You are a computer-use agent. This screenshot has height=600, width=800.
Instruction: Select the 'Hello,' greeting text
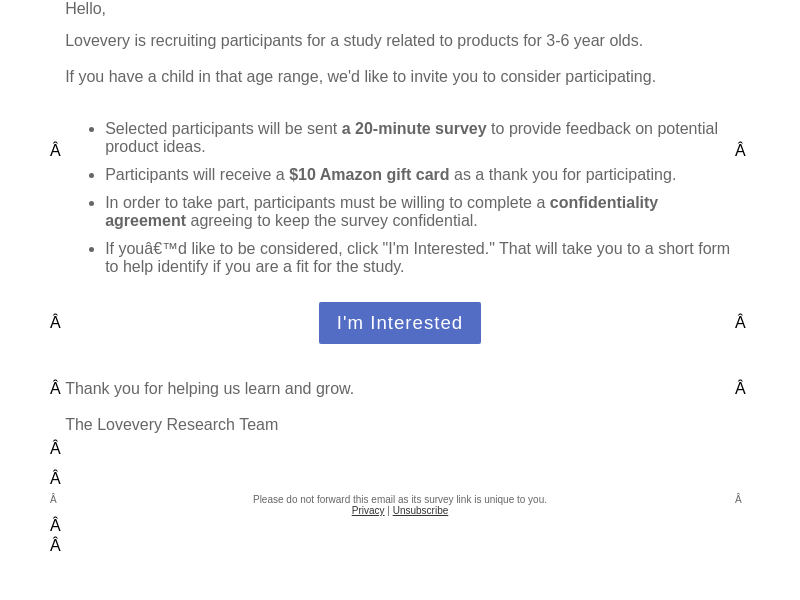coord(85,9)
